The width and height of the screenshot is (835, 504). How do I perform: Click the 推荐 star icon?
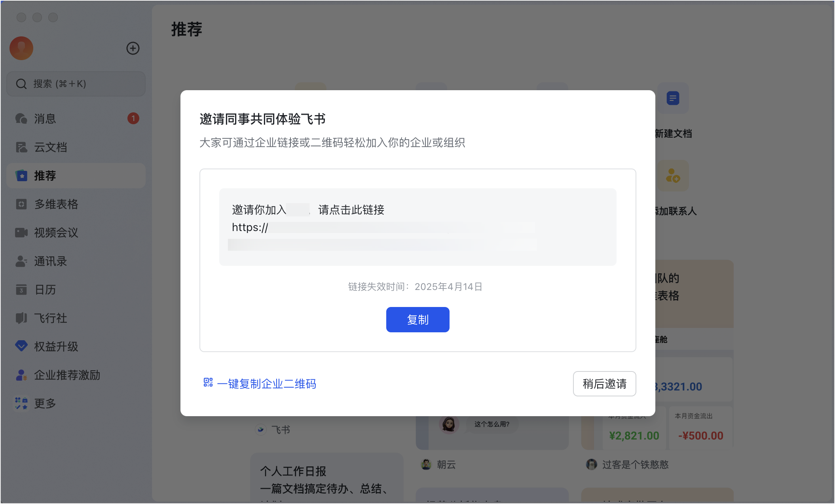click(x=21, y=176)
